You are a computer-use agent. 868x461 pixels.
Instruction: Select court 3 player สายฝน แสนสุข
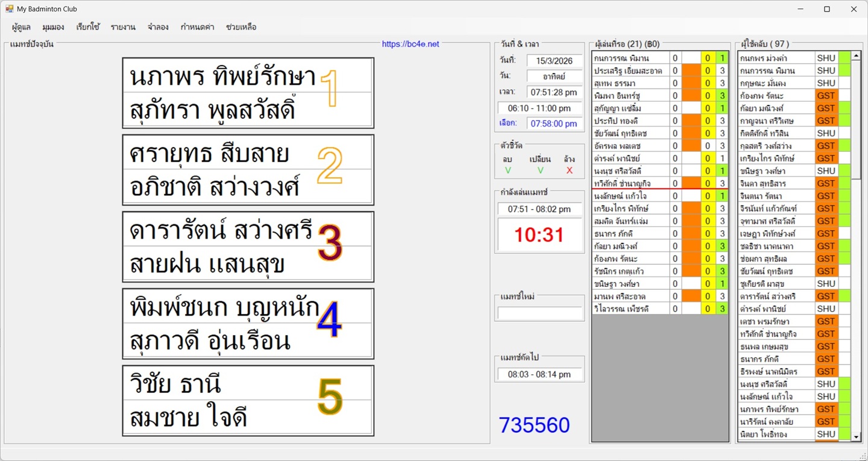207,265
